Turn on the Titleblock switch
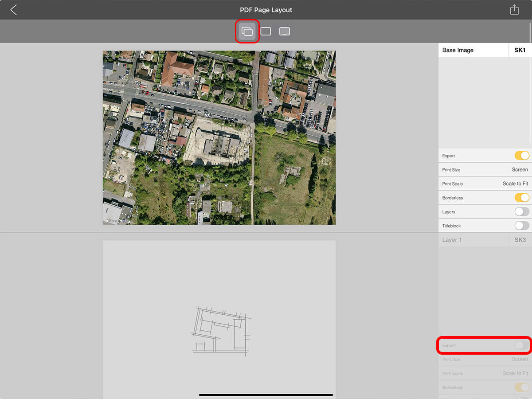 (521, 226)
